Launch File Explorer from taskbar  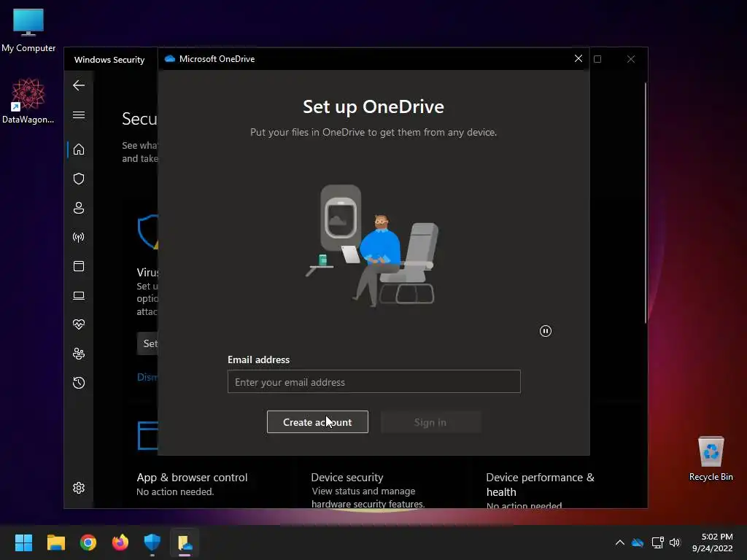click(55, 542)
